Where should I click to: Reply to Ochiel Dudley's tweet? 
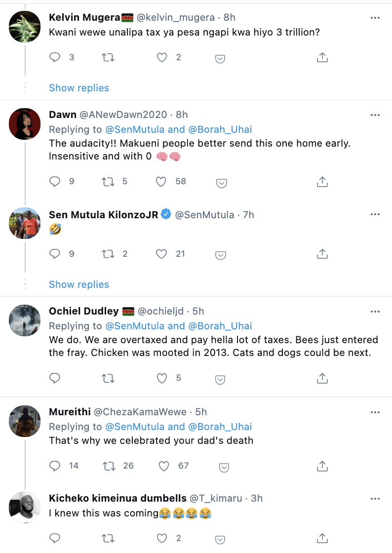pos(55,379)
